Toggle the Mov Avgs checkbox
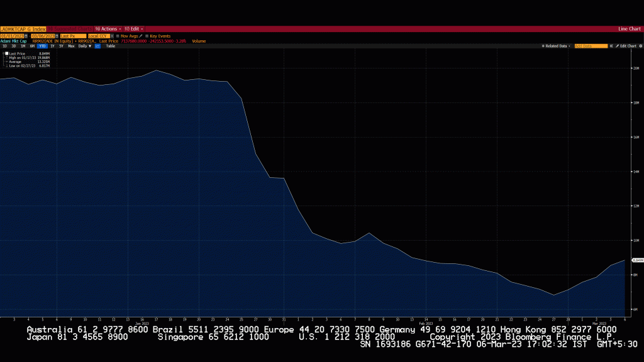 coord(118,36)
